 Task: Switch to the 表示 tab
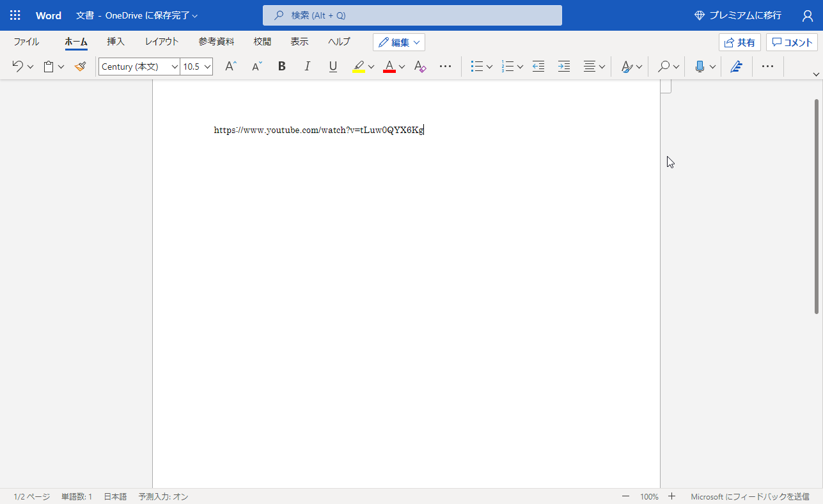pyautogui.click(x=299, y=42)
